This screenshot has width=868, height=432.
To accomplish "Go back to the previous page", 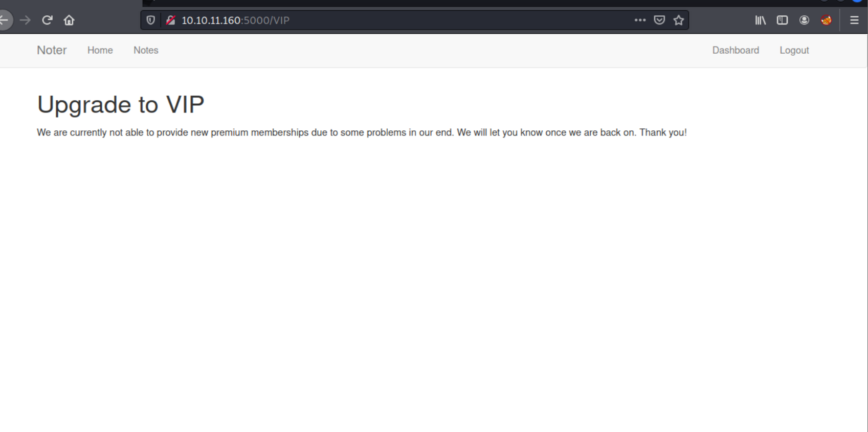I will pyautogui.click(x=5, y=20).
